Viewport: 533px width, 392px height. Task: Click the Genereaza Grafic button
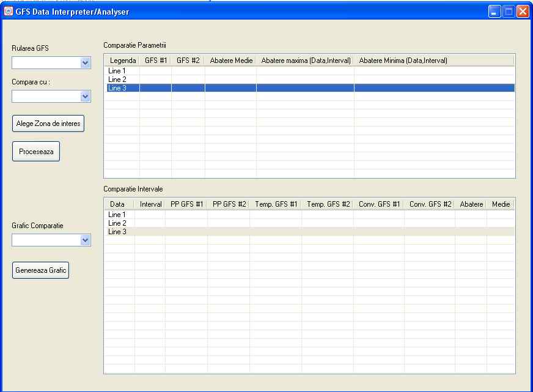pos(41,270)
